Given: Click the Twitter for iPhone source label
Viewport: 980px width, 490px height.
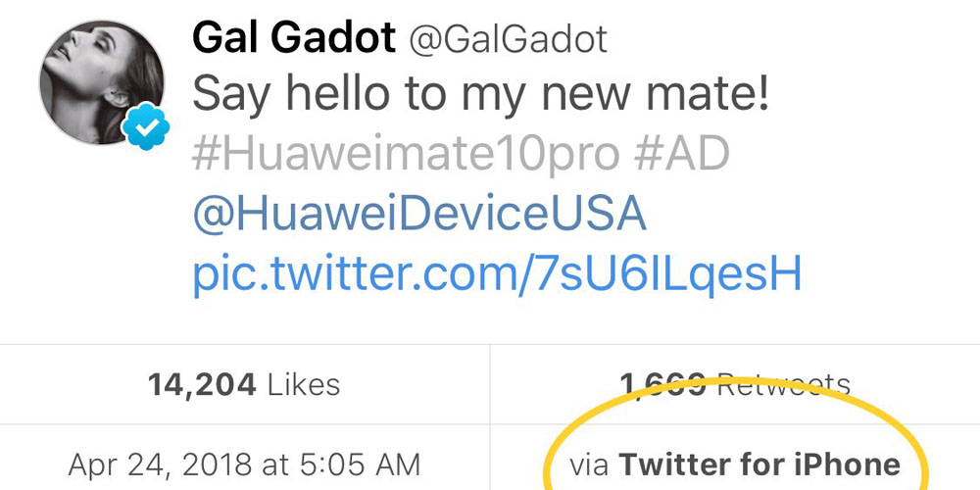Looking at the screenshot, I should click(x=759, y=465).
